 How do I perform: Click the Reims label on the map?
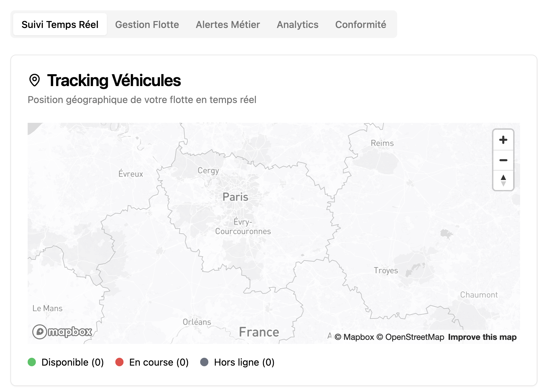382,143
